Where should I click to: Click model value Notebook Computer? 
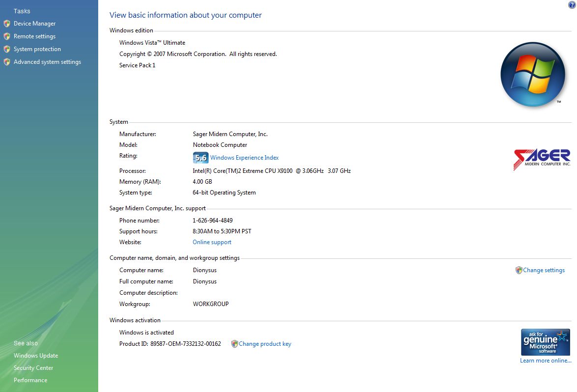coord(220,145)
